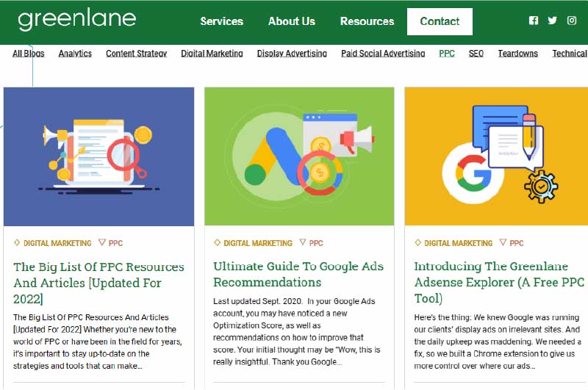This screenshot has width=588, height=390.
Task: Click triangle icon beside PPC on PPC Resources card
Action: (x=102, y=242)
